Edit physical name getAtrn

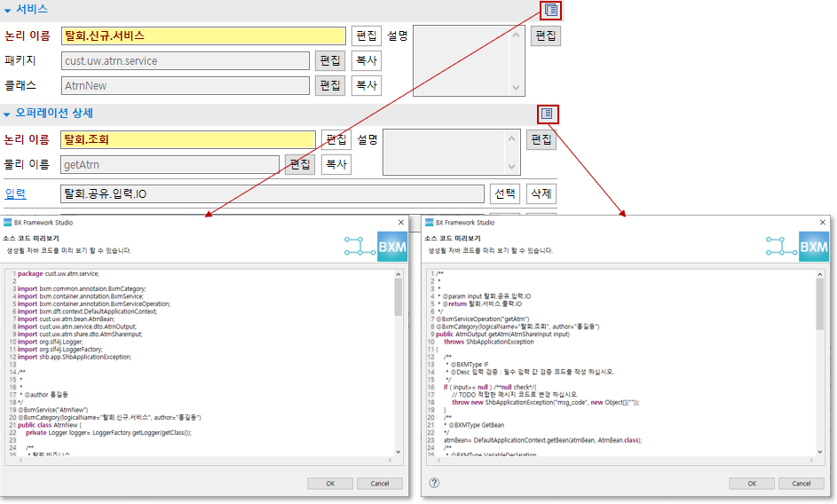coord(300,164)
